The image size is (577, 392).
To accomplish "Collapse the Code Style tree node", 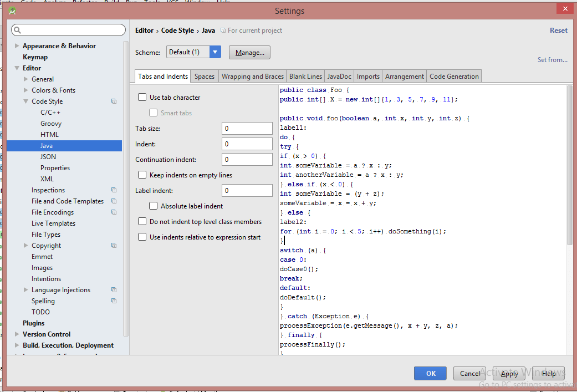I will pyautogui.click(x=26, y=101).
